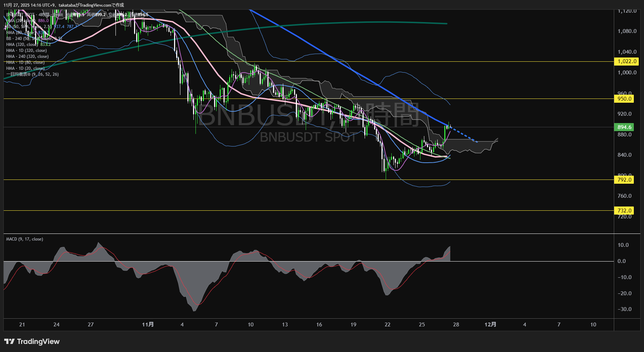644x352 pixels.
Task: Click the 一目均衡表 Ichimoku indicator legend
Action: pos(32,74)
